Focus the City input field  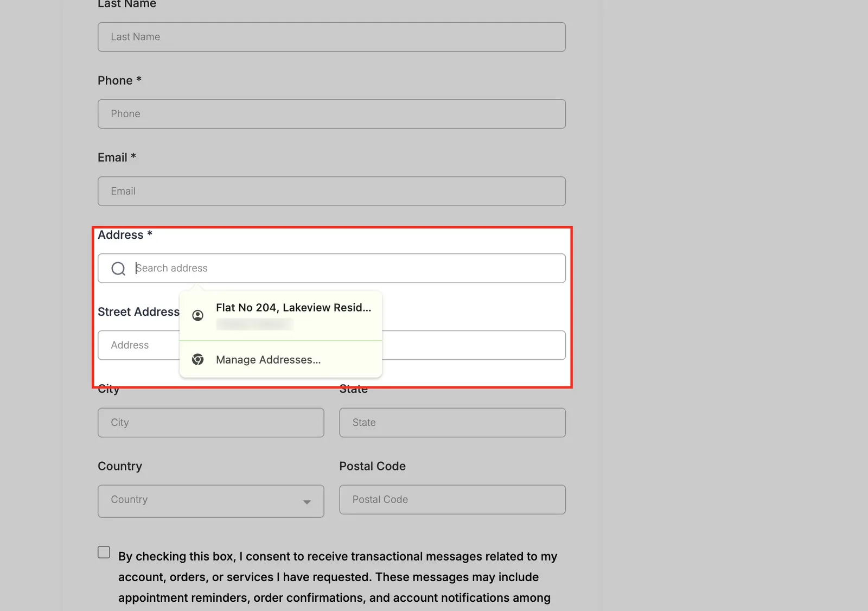[211, 423]
